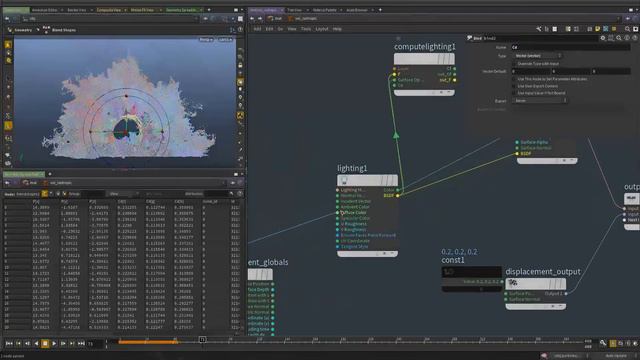Open the parameter panel gear settings icon
This screenshot has height=360, width=640.
[603, 38]
